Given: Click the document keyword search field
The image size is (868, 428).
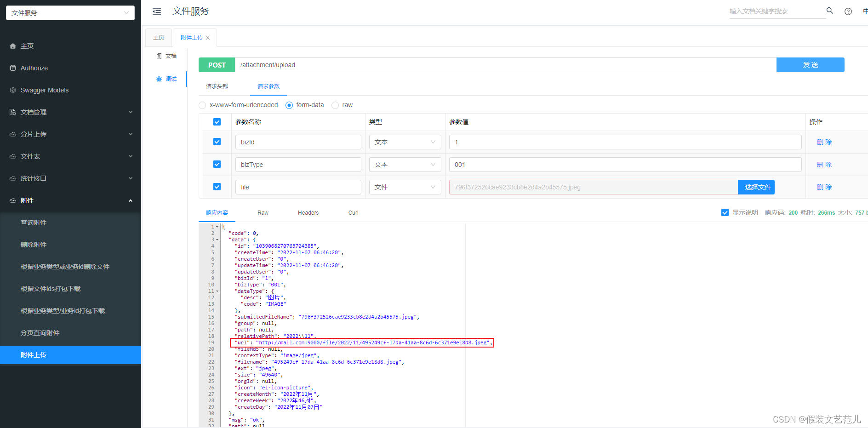Looking at the screenshot, I should (x=777, y=11).
